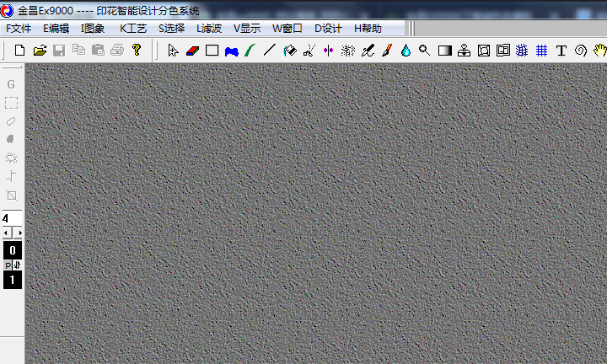
Task: Increase the value with right arrow stepper
Action: tap(18, 233)
